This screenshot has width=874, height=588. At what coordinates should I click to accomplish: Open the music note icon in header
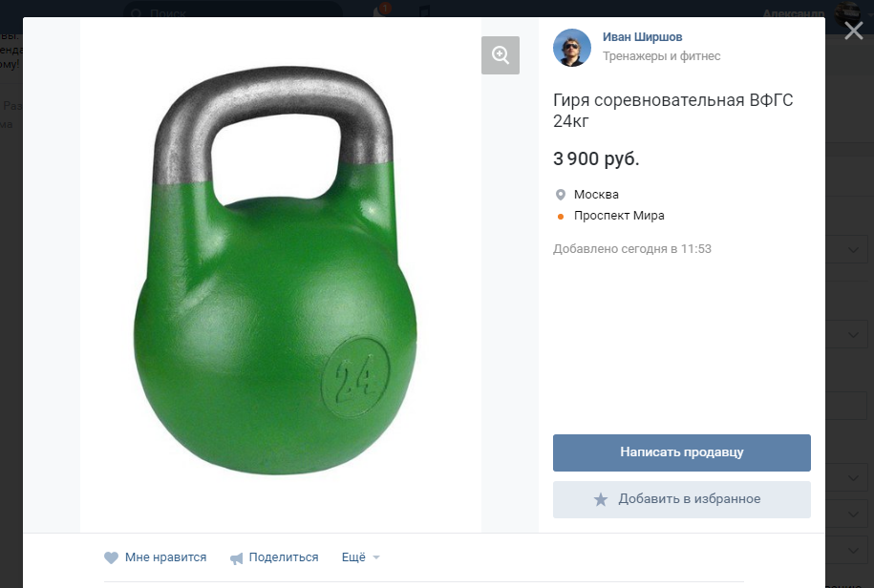click(x=424, y=10)
